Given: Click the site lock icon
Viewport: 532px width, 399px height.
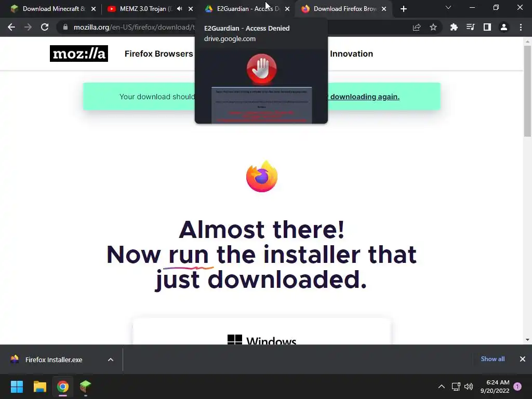Looking at the screenshot, I should [65, 27].
